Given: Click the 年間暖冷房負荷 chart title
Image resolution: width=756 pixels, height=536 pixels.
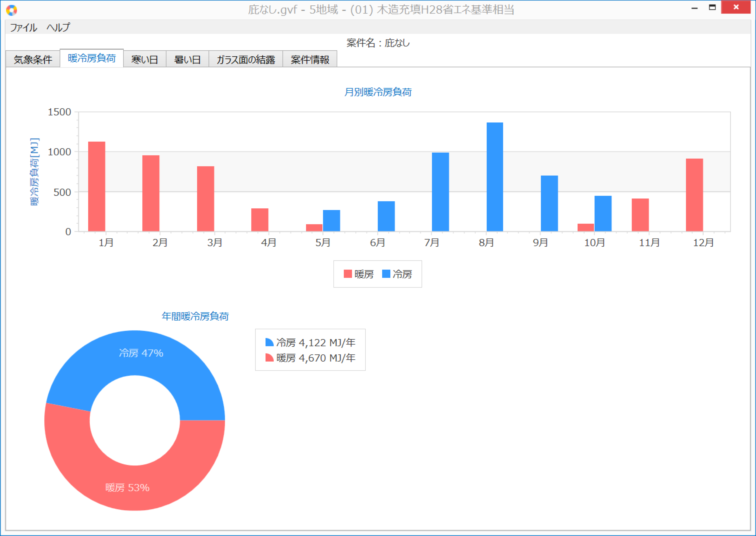Looking at the screenshot, I should pyautogui.click(x=195, y=316).
